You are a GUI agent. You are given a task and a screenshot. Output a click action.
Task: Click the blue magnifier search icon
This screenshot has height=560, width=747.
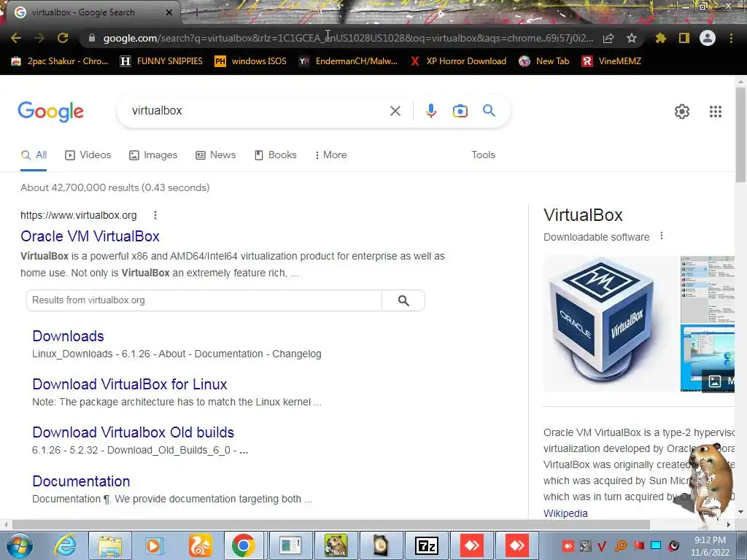coord(489,111)
